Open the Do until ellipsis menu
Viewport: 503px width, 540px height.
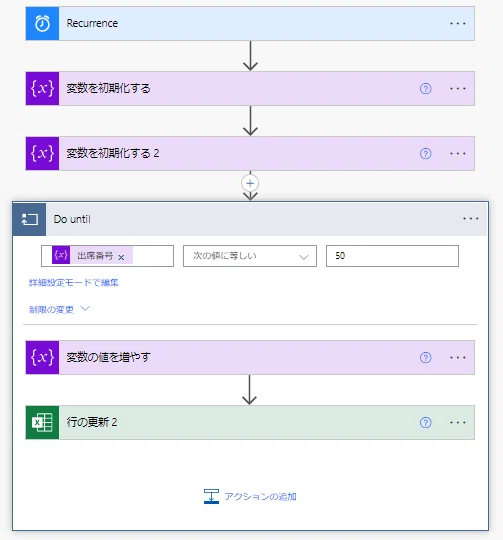pos(471,219)
